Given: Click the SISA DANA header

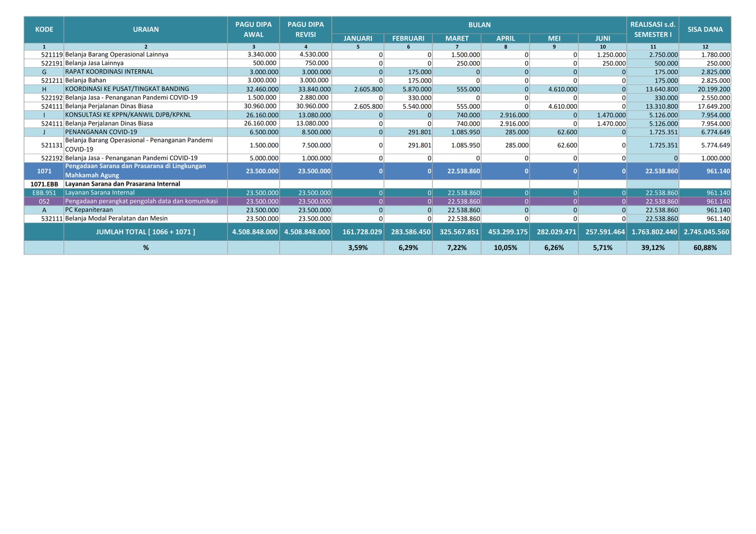Looking at the screenshot, I should click(x=705, y=29).
